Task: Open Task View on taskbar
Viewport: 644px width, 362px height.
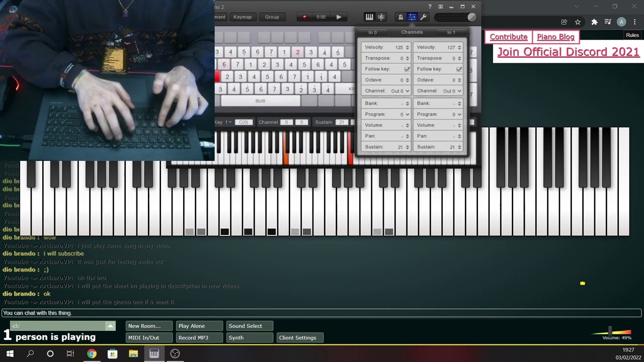Action: click(70, 353)
